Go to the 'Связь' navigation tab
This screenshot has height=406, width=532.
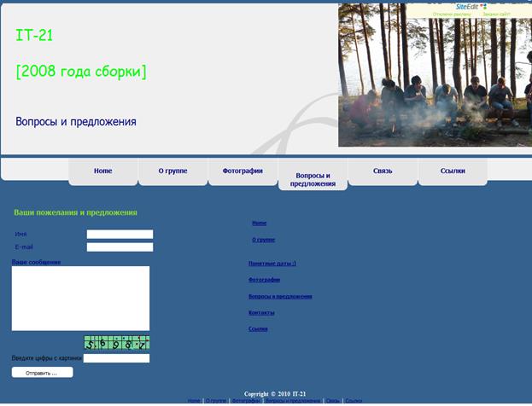click(x=383, y=171)
